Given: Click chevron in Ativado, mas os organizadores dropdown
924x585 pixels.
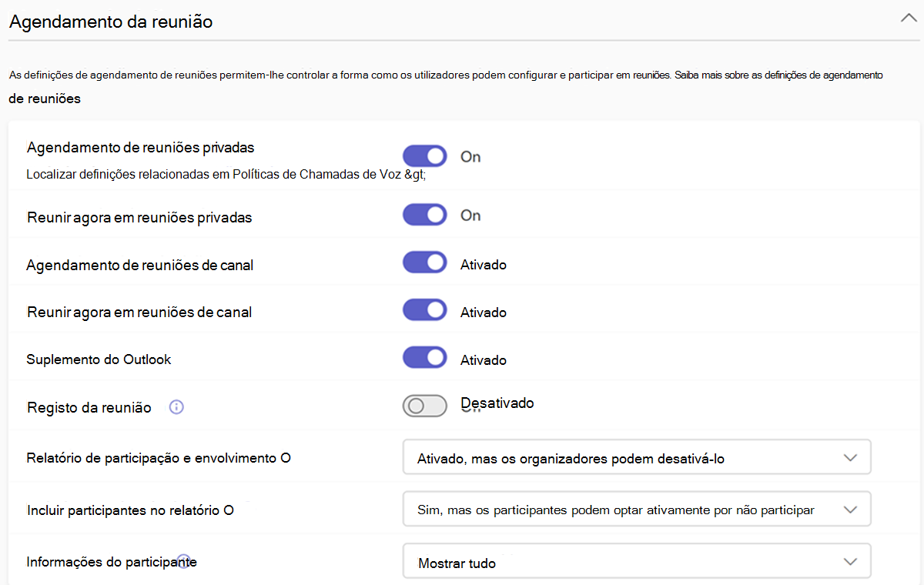Looking at the screenshot, I should tap(850, 457).
